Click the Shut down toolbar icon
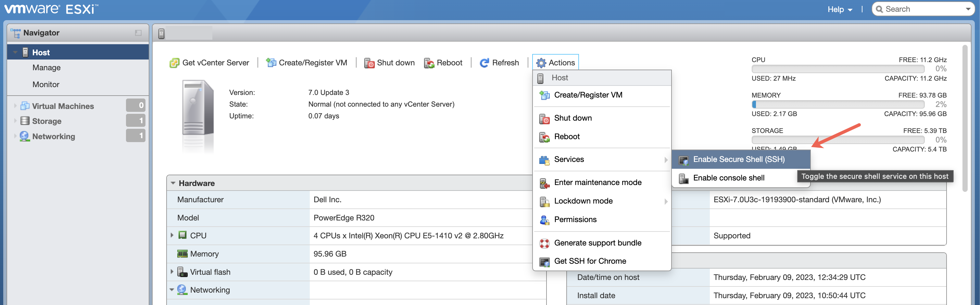The image size is (980, 305). click(x=369, y=63)
